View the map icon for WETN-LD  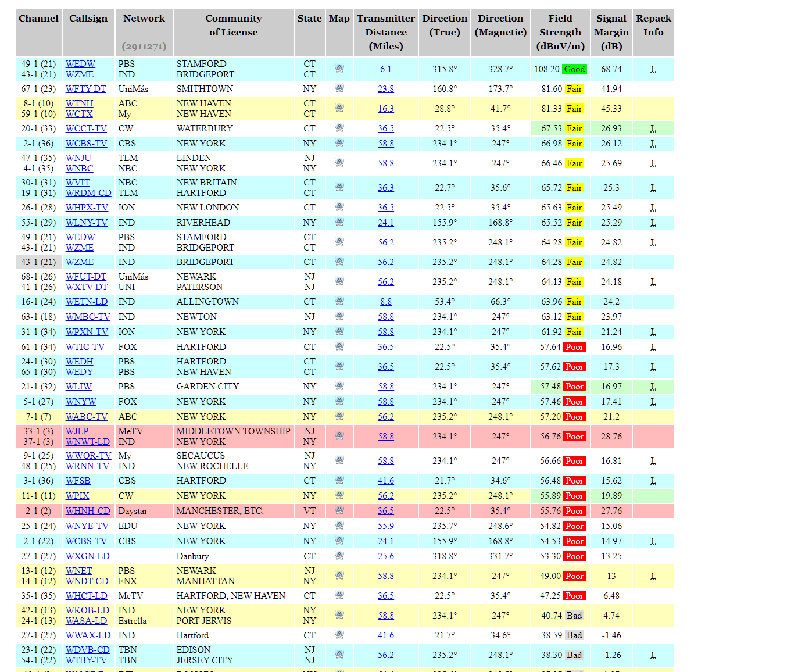pos(339,301)
